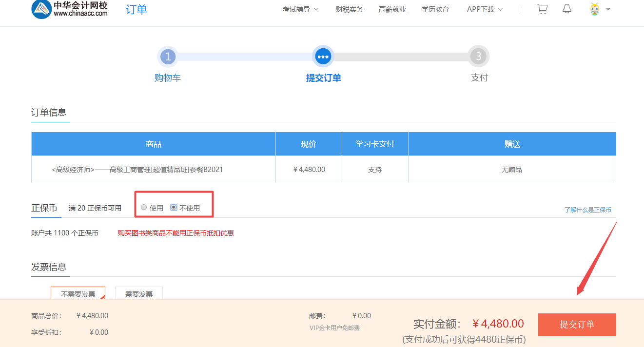
Task: Open the 了解什么是正保币 link
Action: [x=588, y=209]
